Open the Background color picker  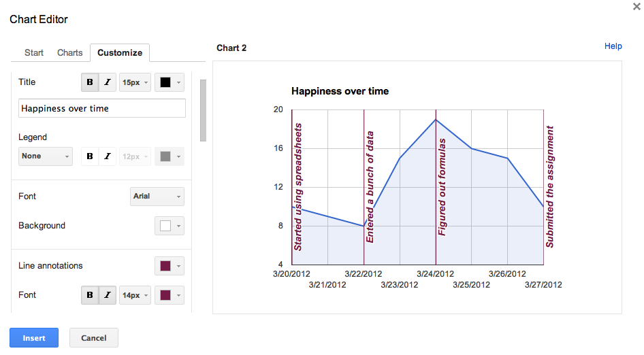[x=169, y=226]
